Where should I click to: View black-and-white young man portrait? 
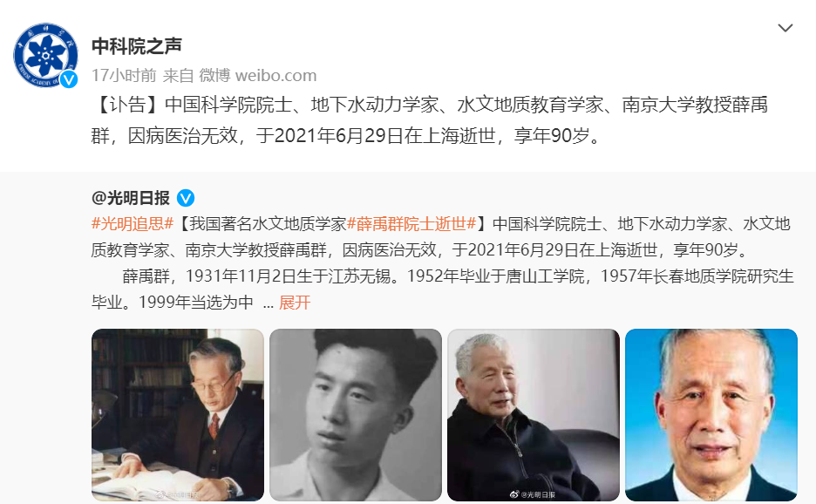click(x=356, y=415)
